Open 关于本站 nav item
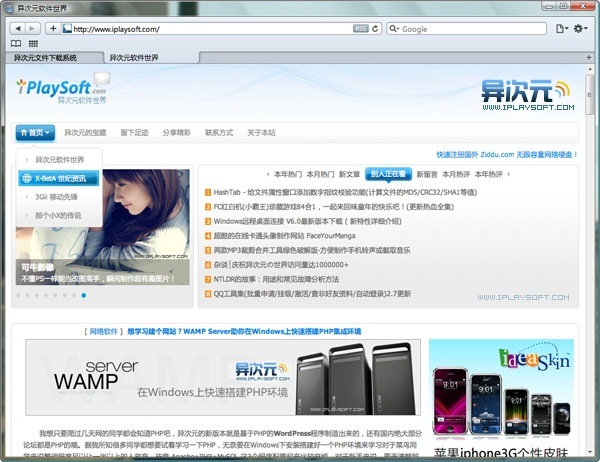Image resolution: width=600 pixels, height=462 pixels. (x=261, y=133)
